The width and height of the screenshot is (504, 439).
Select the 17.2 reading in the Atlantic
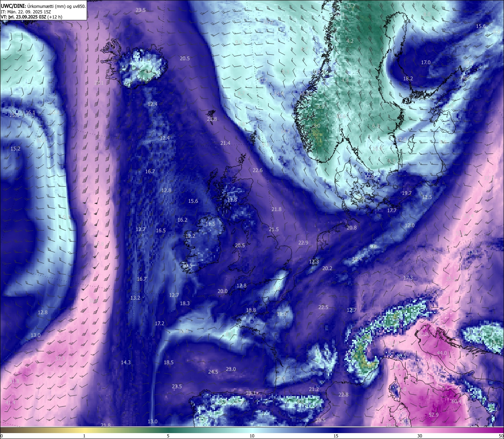tap(159, 324)
